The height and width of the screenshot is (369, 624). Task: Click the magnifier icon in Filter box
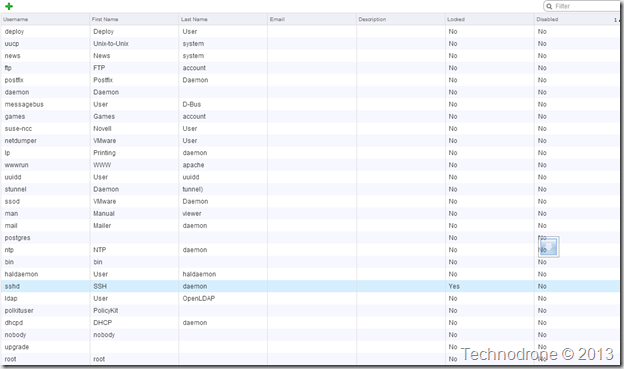(x=549, y=6)
